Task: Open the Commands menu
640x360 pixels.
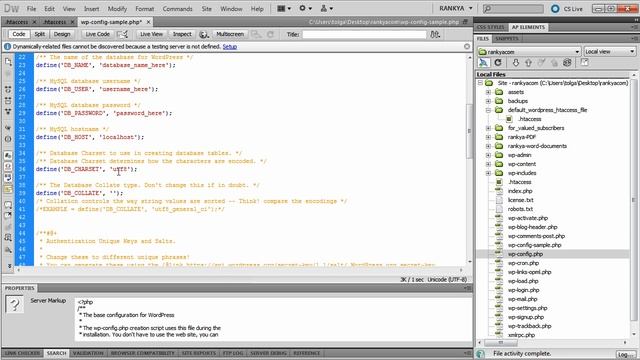Action: pyautogui.click(x=178, y=9)
